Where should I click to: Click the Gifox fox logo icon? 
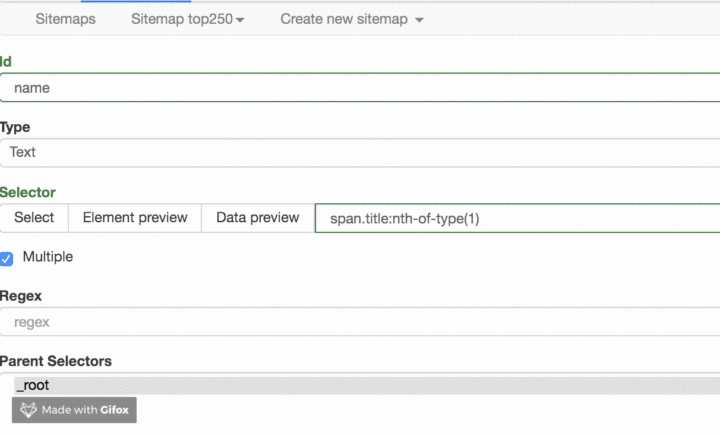tap(29, 410)
